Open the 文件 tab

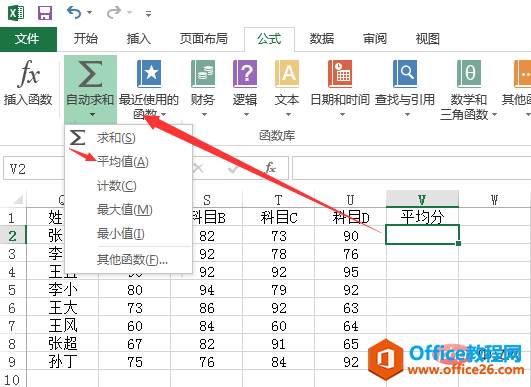[x=28, y=39]
